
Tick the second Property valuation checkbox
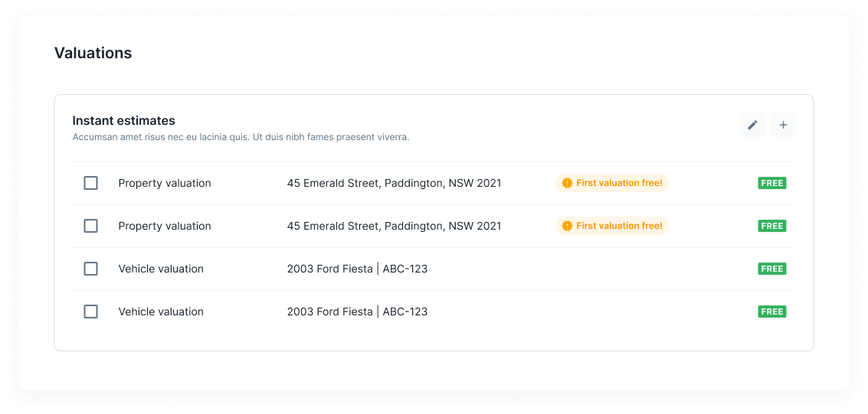[91, 226]
